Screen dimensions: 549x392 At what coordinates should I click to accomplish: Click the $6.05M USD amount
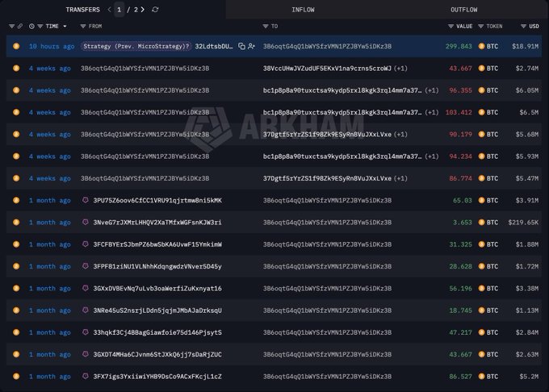pyautogui.click(x=527, y=90)
